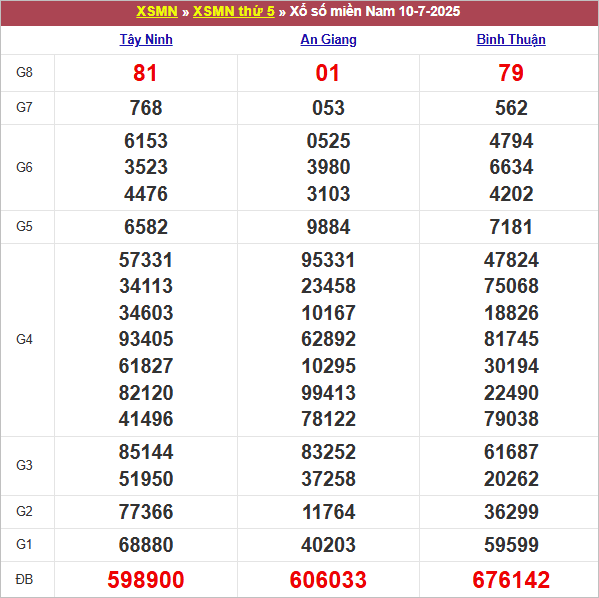The width and height of the screenshot is (599, 598).
Task: Click G4 number 34113
Action: (x=146, y=286)
